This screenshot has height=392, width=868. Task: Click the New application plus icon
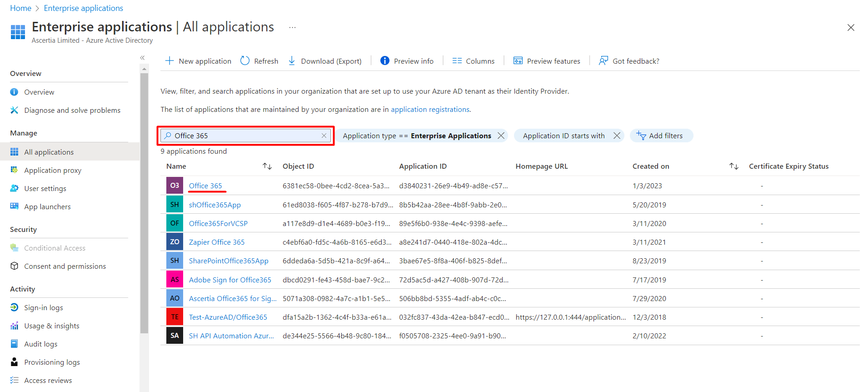tap(170, 61)
